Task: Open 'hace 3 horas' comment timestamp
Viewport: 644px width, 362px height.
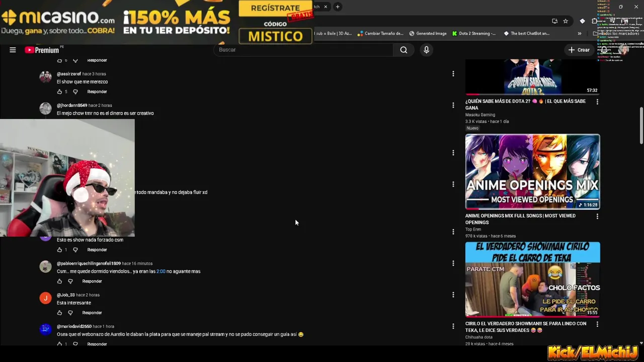Action: [x=94, y=74]
